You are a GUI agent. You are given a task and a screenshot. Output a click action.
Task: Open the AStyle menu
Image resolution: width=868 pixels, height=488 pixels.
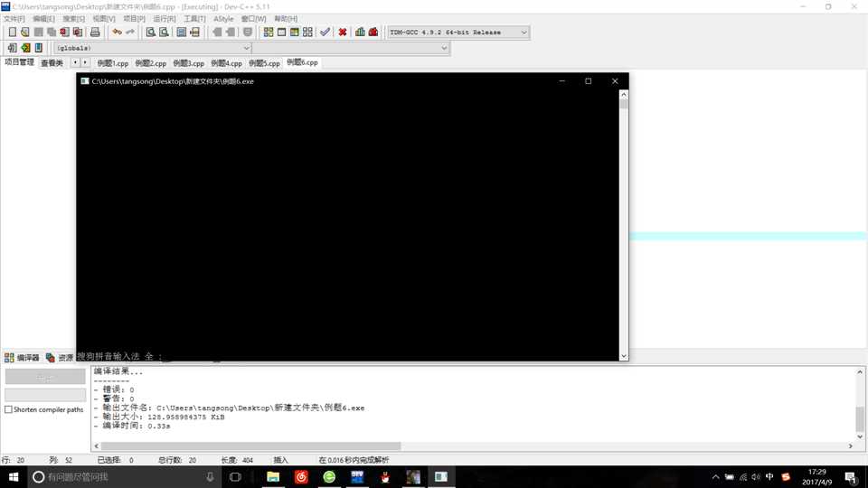[223, 19]
